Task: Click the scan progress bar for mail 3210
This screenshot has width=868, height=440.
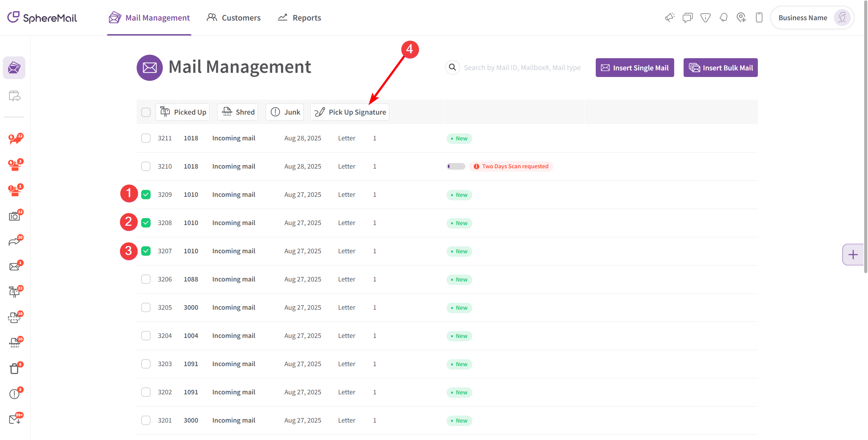Action: click(x=456, y=166)
